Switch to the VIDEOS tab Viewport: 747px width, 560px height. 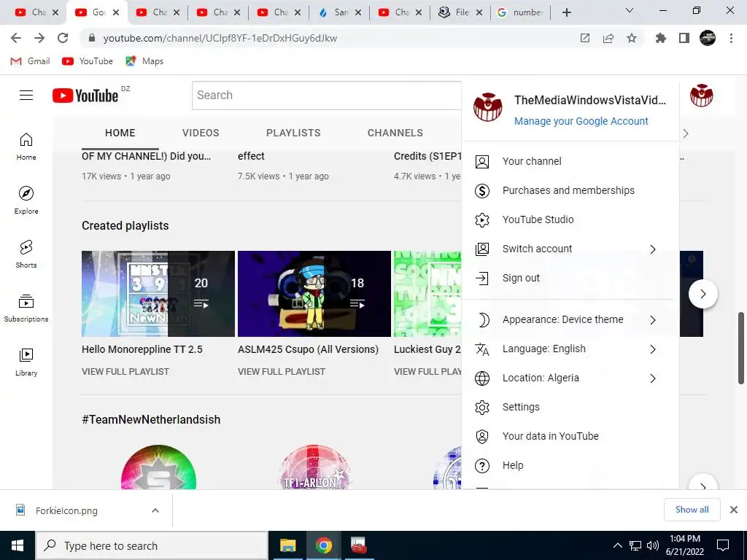[201, 133]
